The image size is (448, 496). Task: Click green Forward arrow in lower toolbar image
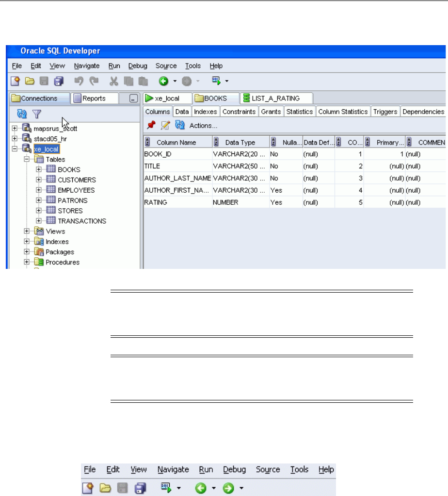pyautogui.click(x=228, y=488)
